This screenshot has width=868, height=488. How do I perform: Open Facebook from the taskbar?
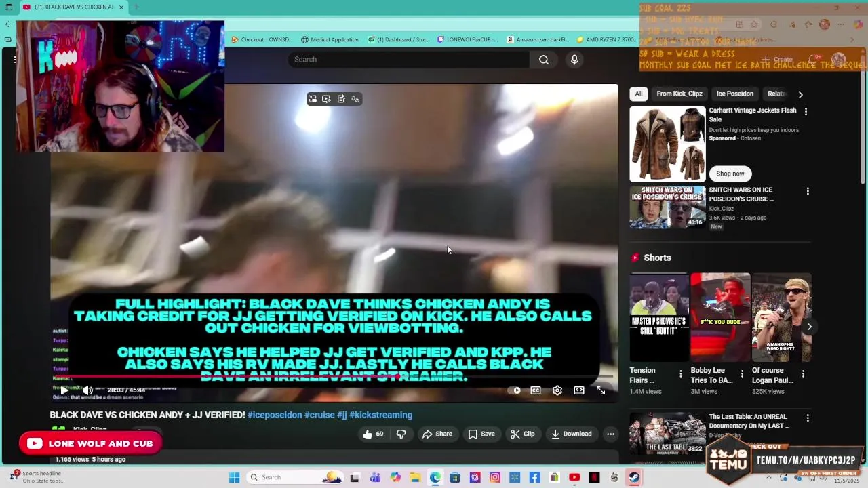(534, 477)
